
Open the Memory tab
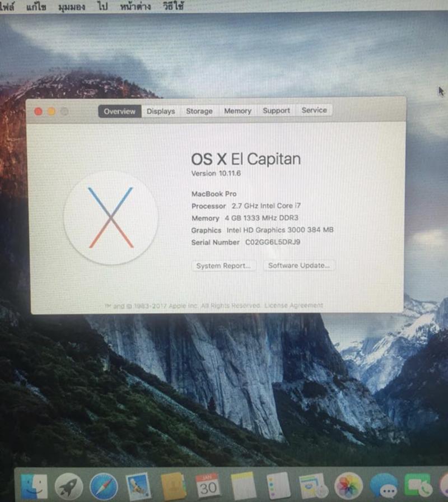[x=237, y=111]
